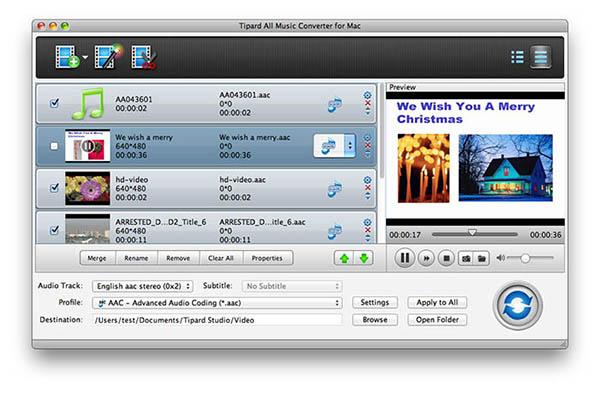The height and width of the screenshot is (393, 600).
Task: Click the Rename button
Action: click(136, 258)
